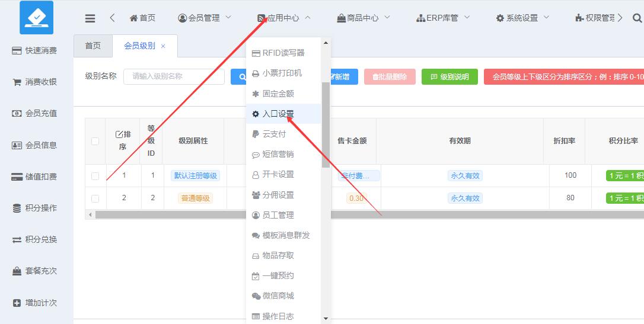Select 入口设置 from the dropdown menu
The height and width of the screenshot is (324, 644).
coord(278,114)
